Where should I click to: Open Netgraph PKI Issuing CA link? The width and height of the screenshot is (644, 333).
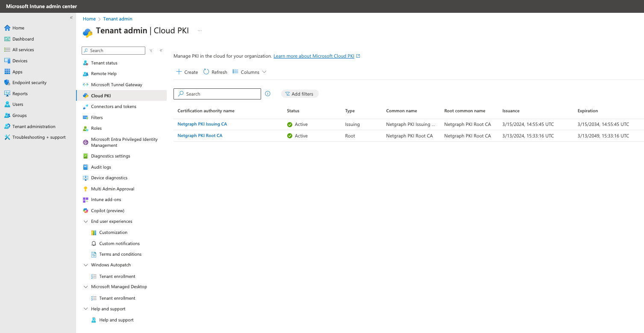[202, 124]
